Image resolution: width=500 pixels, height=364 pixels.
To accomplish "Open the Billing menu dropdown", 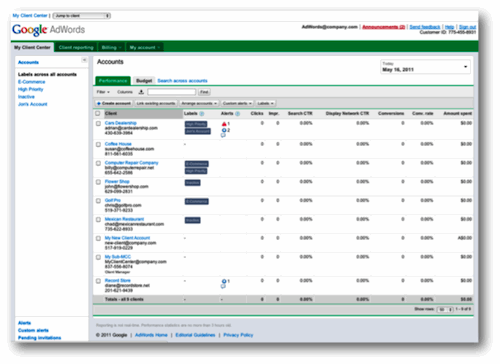I will pos(111,47).
